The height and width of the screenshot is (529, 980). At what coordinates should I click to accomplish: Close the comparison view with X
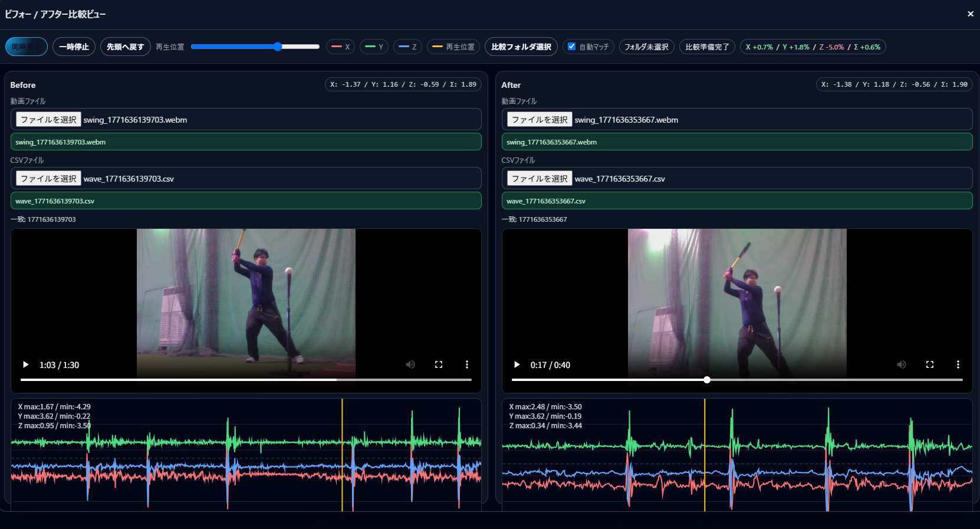pos(970,14)
